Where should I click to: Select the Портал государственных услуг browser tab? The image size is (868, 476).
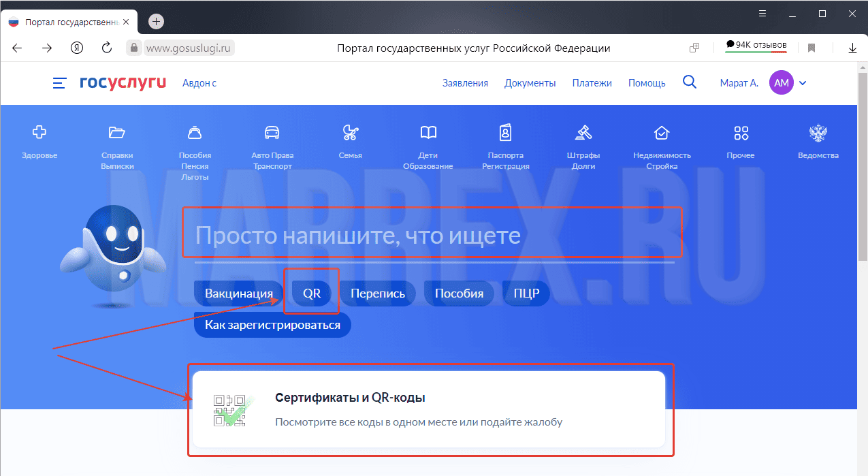(68, 22)
